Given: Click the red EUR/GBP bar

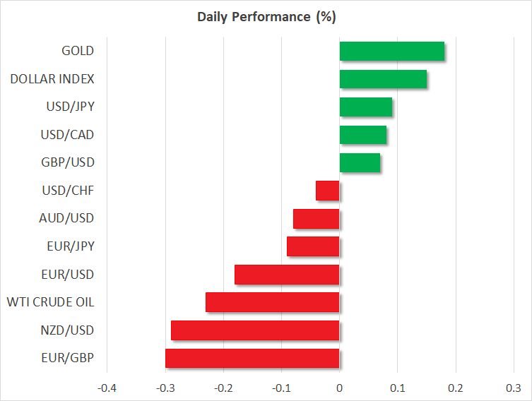Looking at the screenshot, I should click(252, 358).
